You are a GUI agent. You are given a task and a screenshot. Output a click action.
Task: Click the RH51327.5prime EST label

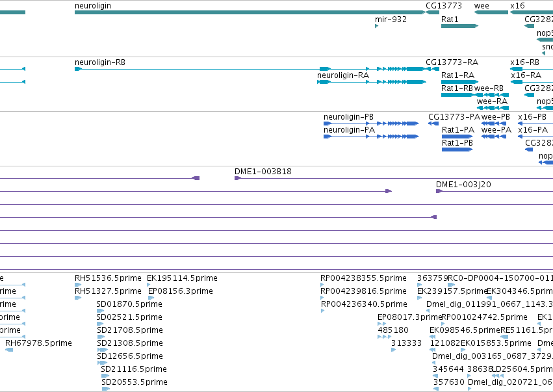click(x=108, y=291)
